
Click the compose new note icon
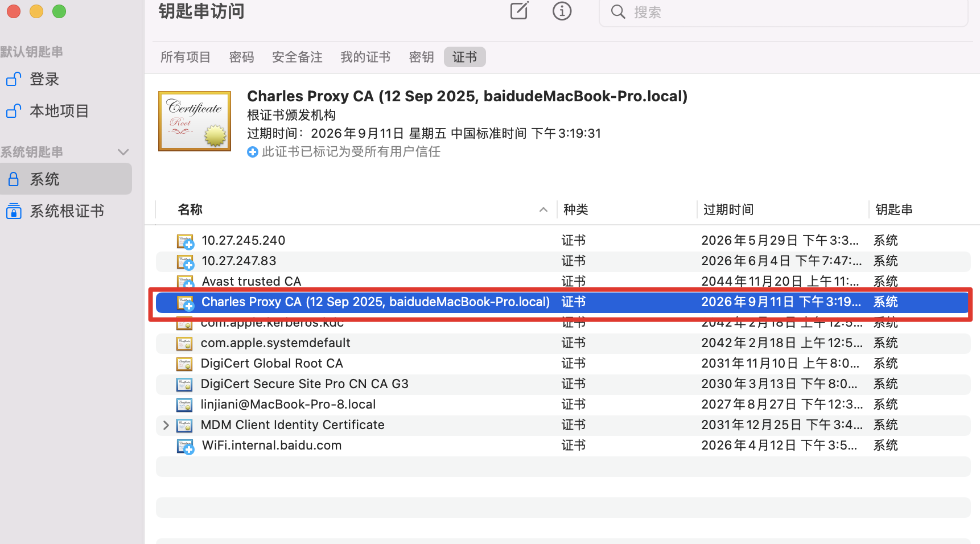click(x=519, y=11)
